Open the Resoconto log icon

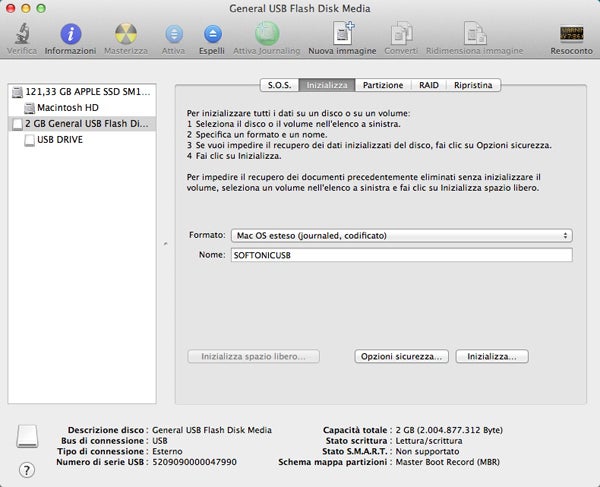573,35
